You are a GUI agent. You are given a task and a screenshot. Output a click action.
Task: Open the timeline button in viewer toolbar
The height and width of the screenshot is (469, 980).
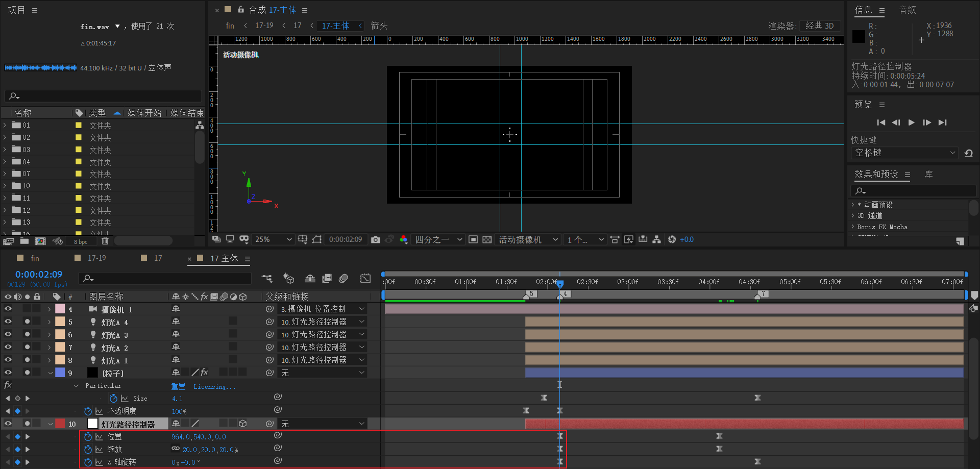pos(643,239)
